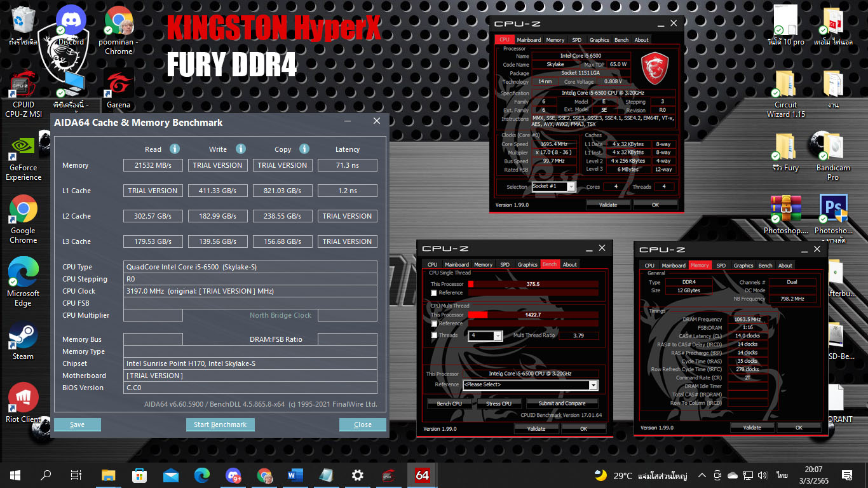Open the Garena desktop shortcut
This screenshot has height=488, width=868.
[118, 89]
